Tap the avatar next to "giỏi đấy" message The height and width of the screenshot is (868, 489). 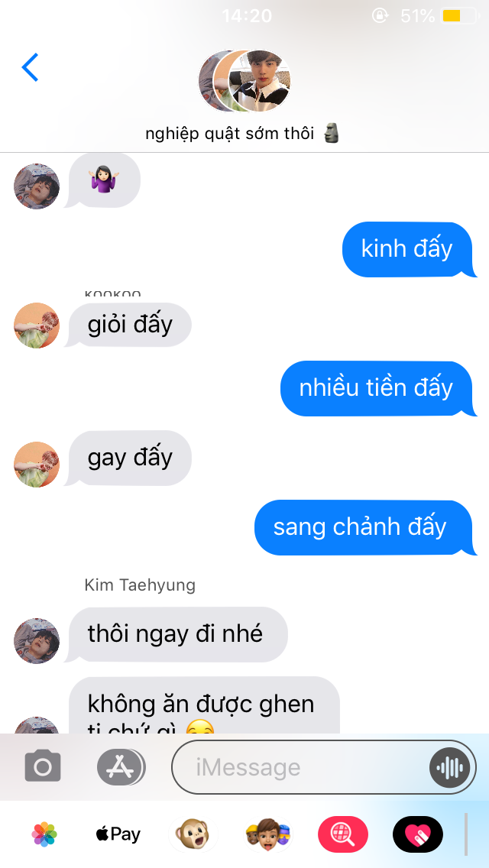37,325
